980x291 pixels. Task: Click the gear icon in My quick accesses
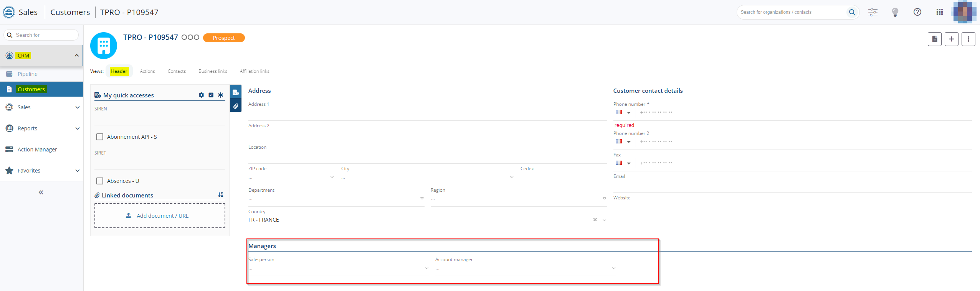coord(201,95)
